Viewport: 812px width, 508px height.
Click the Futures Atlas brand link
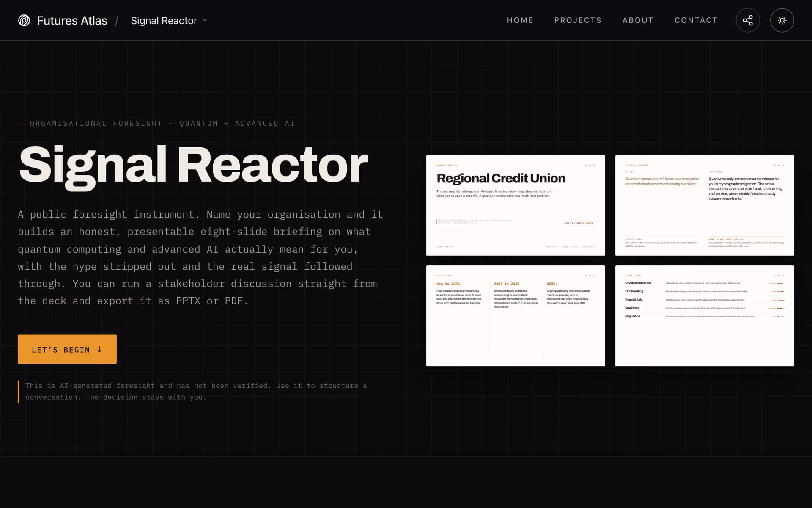pos(63,20)
